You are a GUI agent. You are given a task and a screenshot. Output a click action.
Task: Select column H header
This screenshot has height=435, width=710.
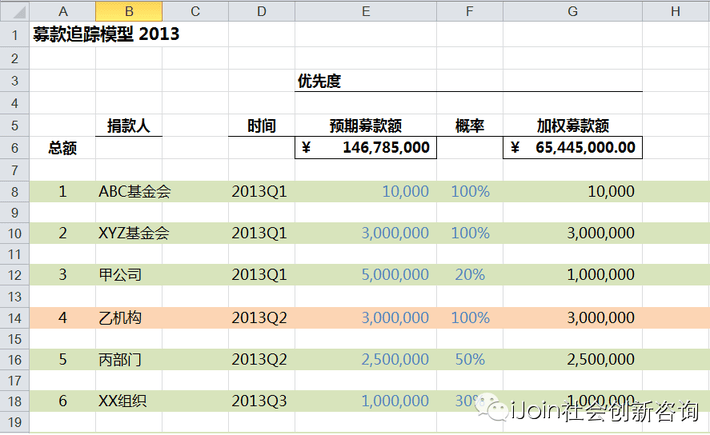[676, 11]
